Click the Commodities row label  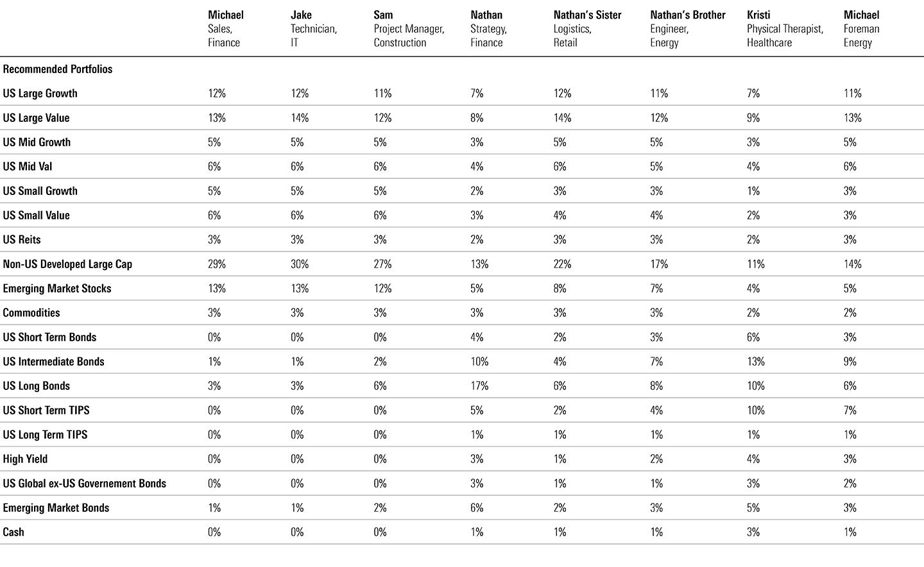[x=31, y=313]
